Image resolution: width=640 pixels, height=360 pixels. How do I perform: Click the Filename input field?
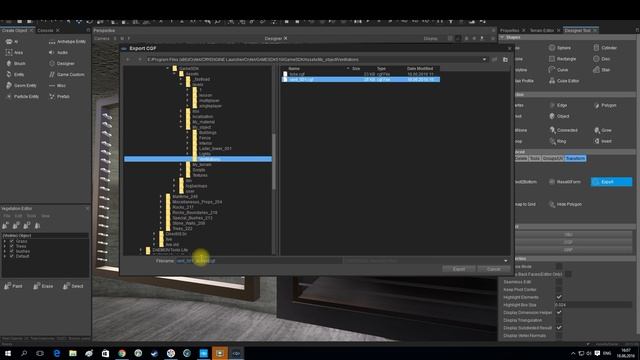click(258, 260)
